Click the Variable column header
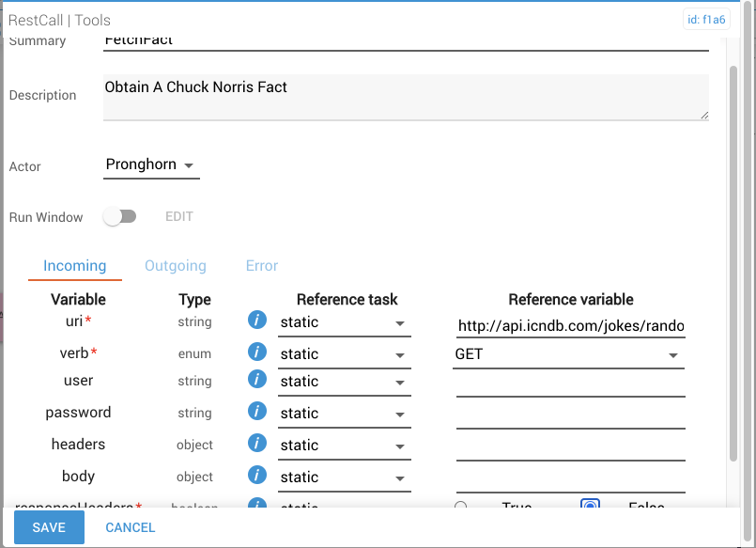The height and width of the screenshot is (548, 756). pyautogui.click(x=78, y=299)
